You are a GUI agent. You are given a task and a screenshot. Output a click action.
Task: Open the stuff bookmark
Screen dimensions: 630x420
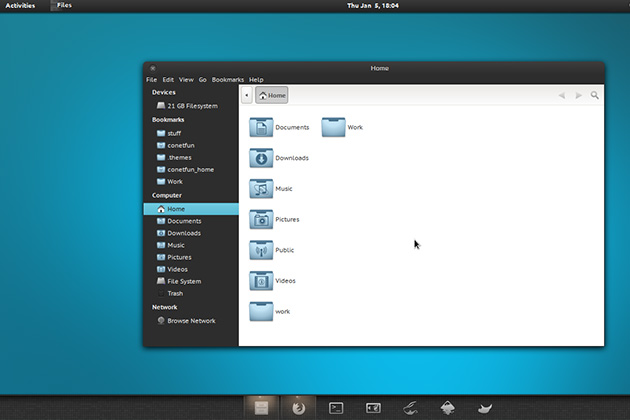[191, 133]
